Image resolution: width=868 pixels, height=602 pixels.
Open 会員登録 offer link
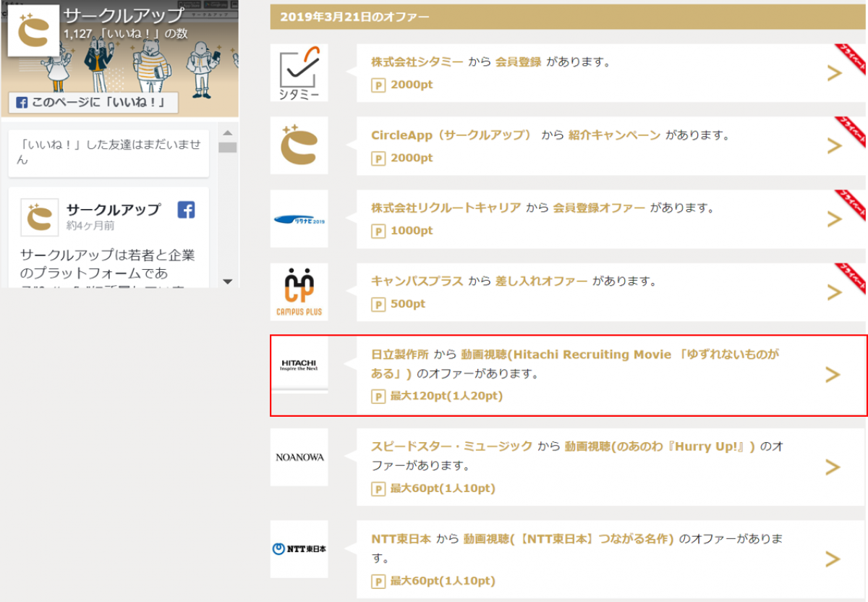[518, 62]
